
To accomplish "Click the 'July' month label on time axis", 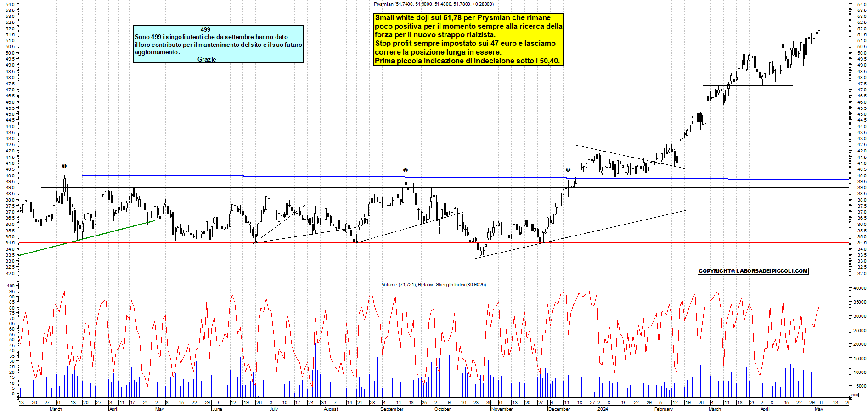I will point(273,408).
